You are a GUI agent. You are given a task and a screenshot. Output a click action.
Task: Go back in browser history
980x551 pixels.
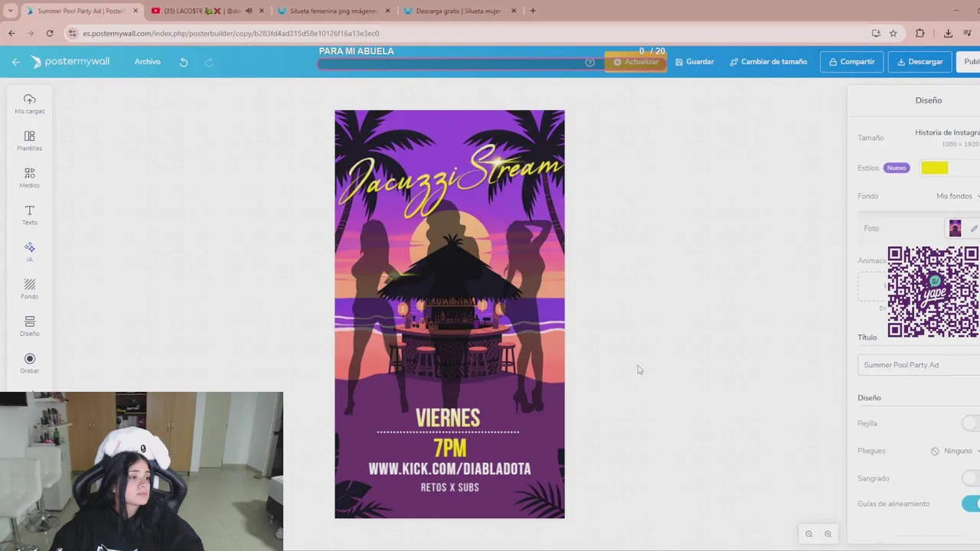click(x=11, y=33)
